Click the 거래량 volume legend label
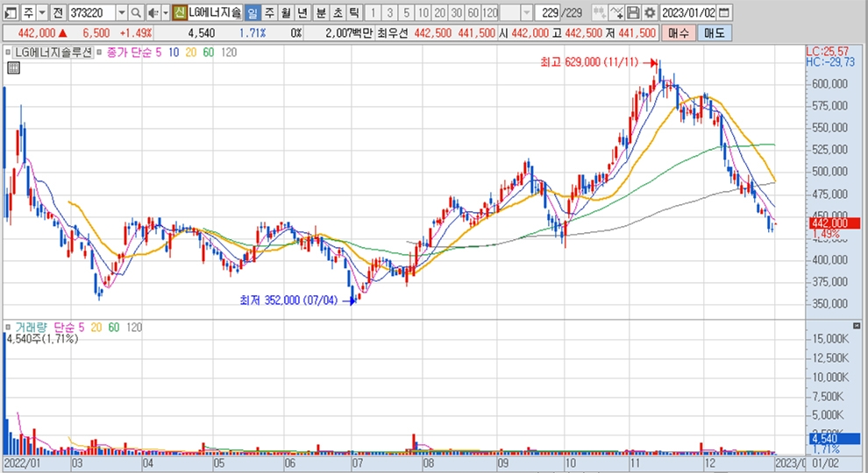The width and height of the screenshot is (868, 473). point(31,327)
